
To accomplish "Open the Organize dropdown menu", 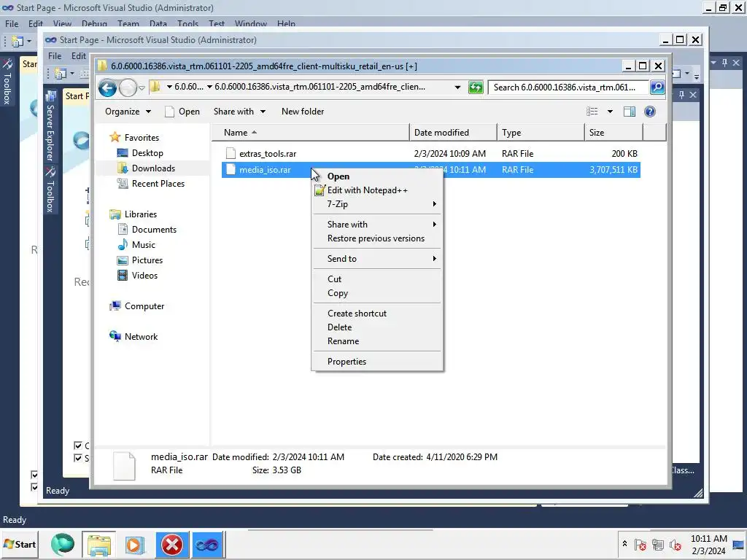I will pyautogui.click(x=128, y=112).
